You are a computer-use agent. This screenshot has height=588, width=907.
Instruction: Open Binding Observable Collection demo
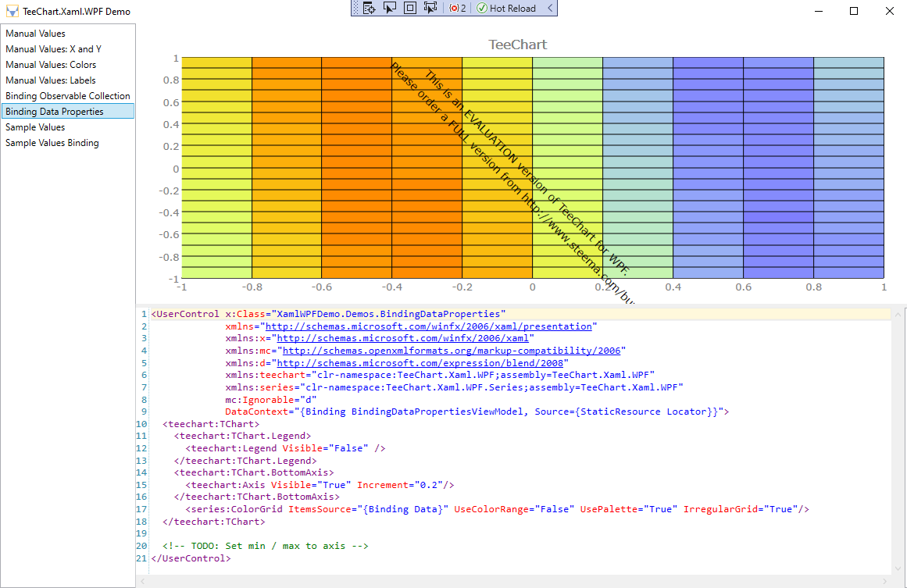pyautogui.click(x=68, y=96)
